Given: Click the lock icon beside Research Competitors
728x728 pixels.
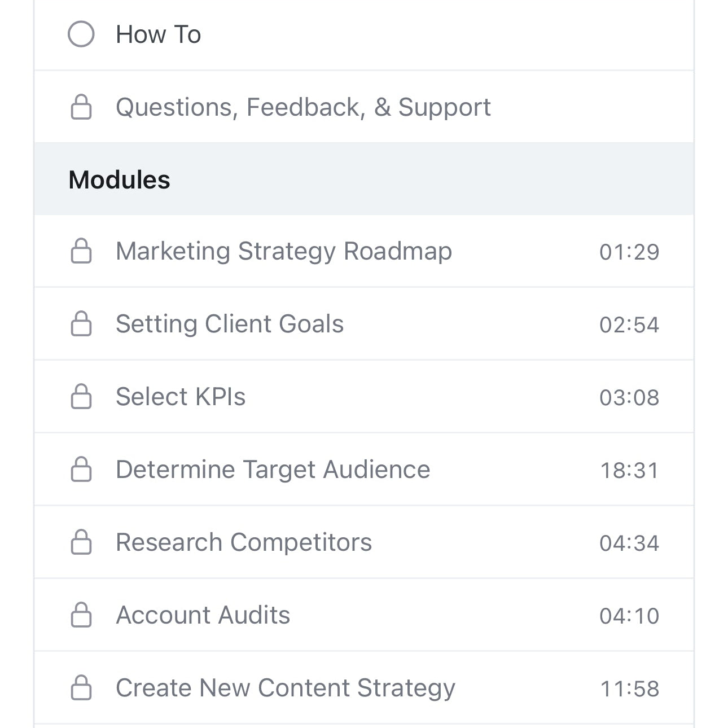Looking at the screenshot, I should tap(81, 542).
